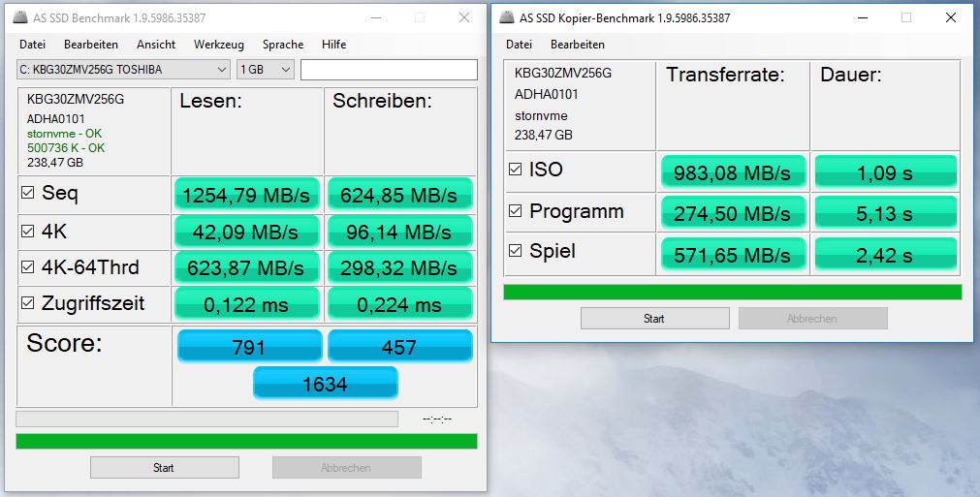Click Spiel duration 2,42 s
The image size is (980, 497).
pyautogui.click(x=886, y=255)
